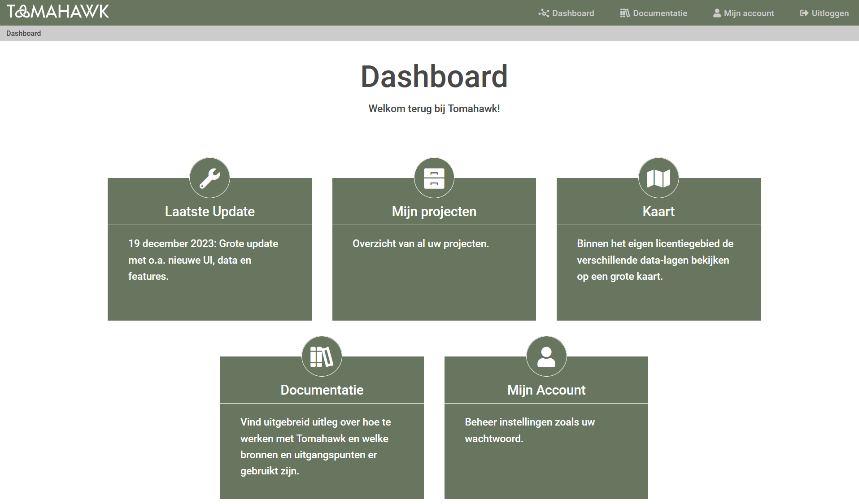This screenshot has width=859, height=504.
Task: Click the filing cabinet icon on Mijn projecten
Action: pyautogui.click(x=434, y=178)
